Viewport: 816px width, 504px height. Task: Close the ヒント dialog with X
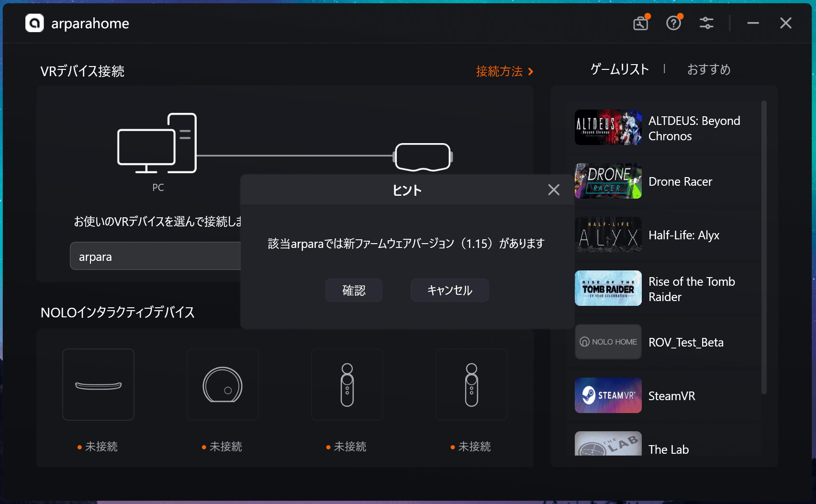click(x=554, y=190)
